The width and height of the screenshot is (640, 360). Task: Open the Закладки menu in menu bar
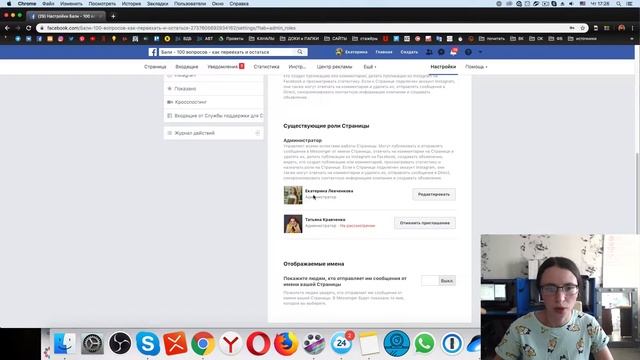(x=158, y=4)
